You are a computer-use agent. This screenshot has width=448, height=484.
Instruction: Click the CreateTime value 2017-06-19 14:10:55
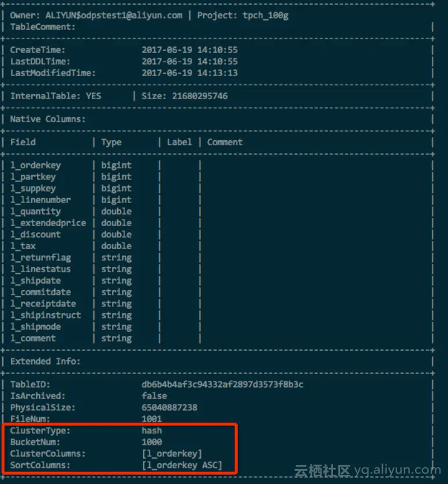point(190,50)
